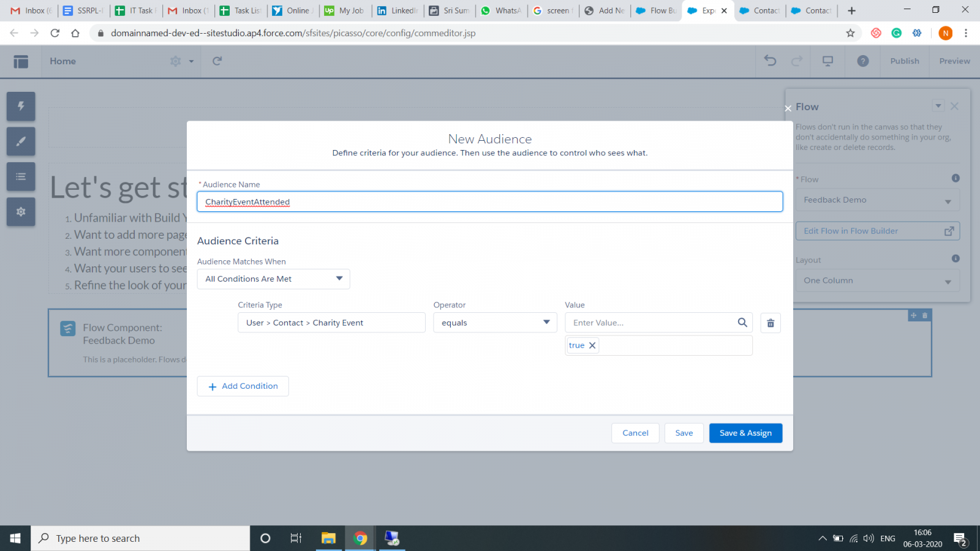Click the refresh icon next to Home
The width and height of the screenshot is (980, 551).
216,61
